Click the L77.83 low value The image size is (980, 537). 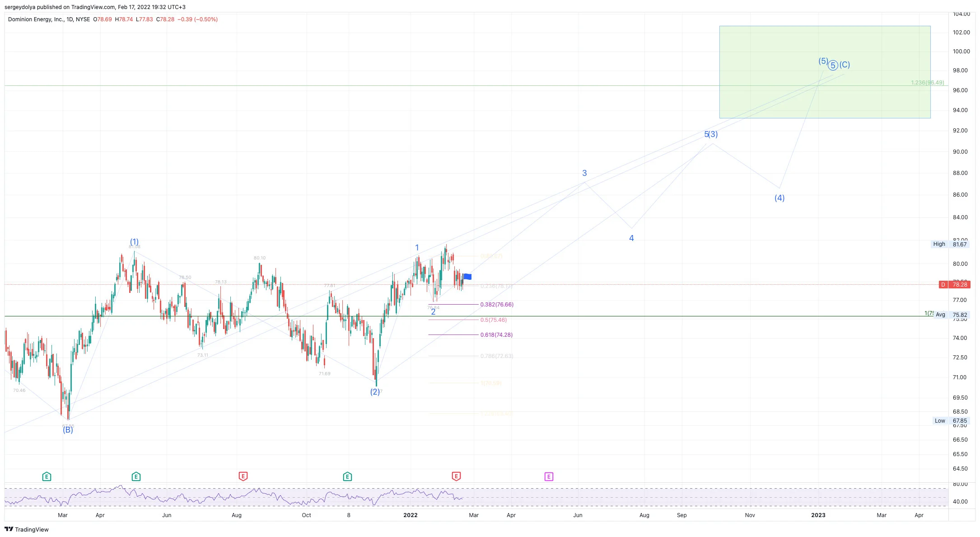[x=145, y=19]
